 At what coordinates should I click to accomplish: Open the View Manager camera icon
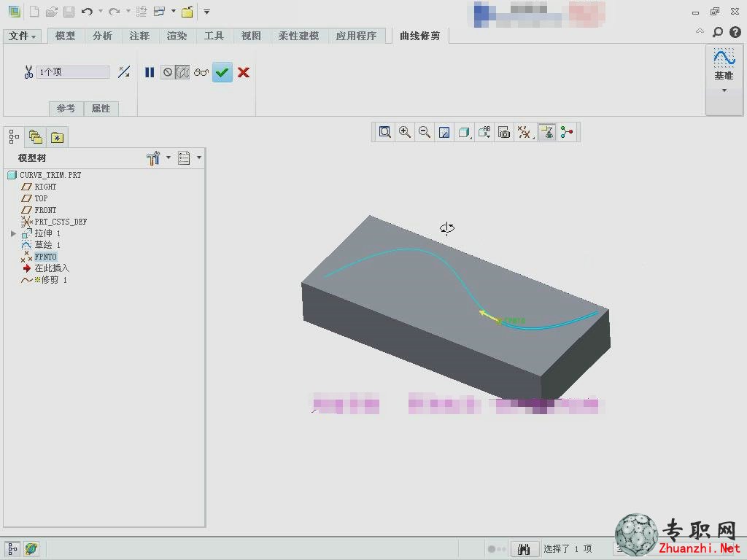[x=504, y=132]
